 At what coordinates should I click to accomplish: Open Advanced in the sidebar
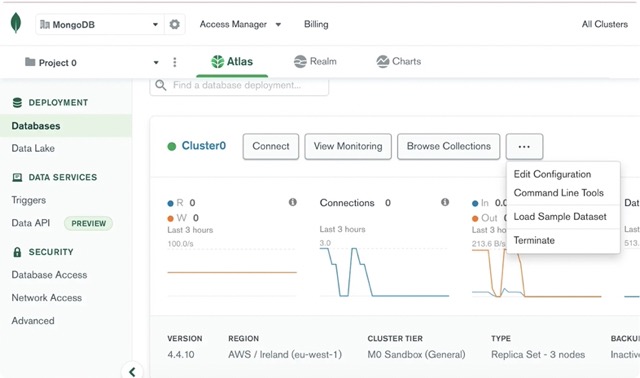[x=33, y=321]
